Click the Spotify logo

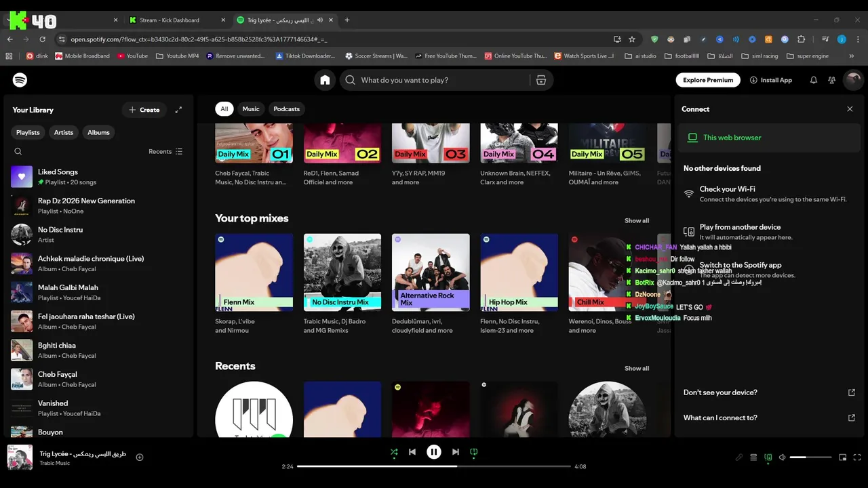tap(20, 80)
